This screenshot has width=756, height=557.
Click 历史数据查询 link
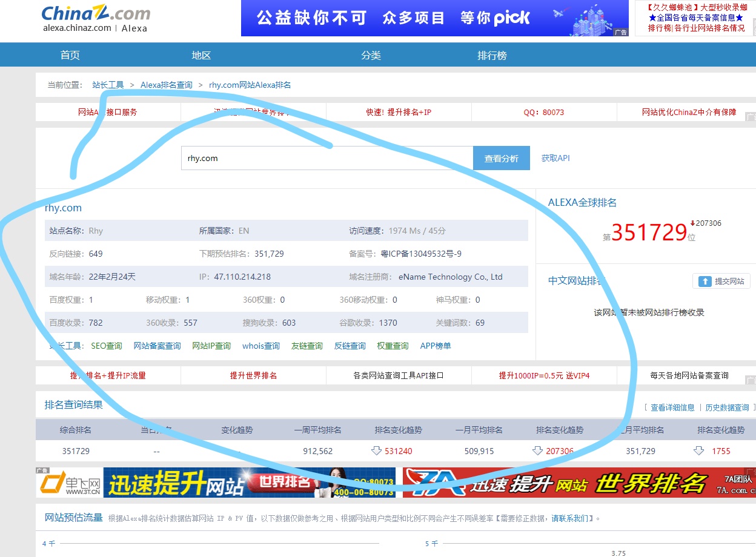click(727, 407)
